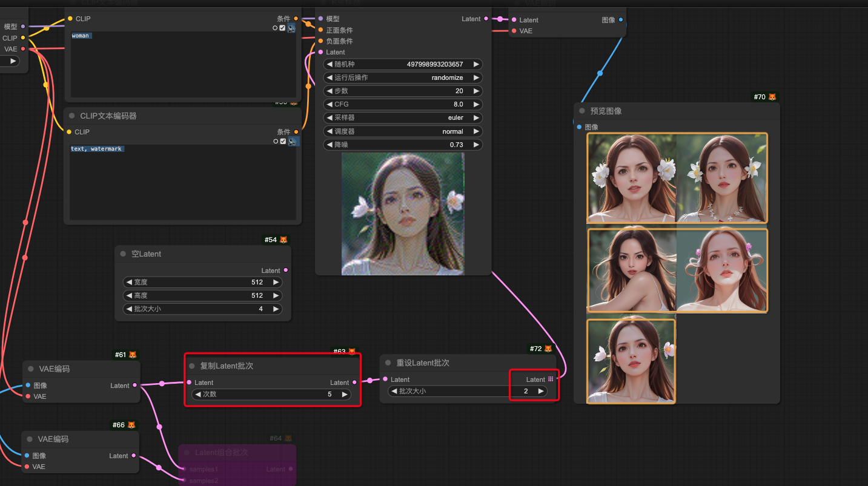Image resolution: width=868 pixels, height=486 pixels.
Task: Increase 随机种 seed with its right arrow
Action: 477,64
